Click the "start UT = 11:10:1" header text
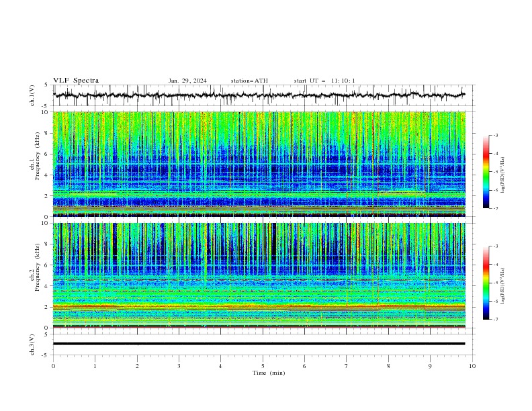532x411 pixels. tap(324, 81)
